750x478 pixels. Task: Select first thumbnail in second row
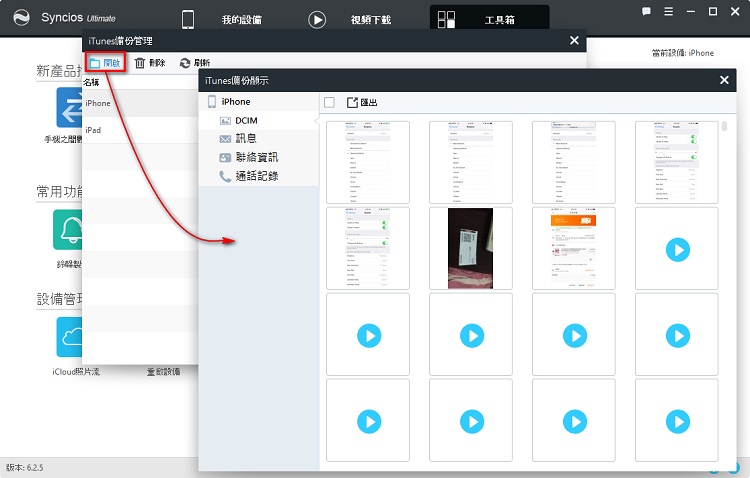[368, 248]
